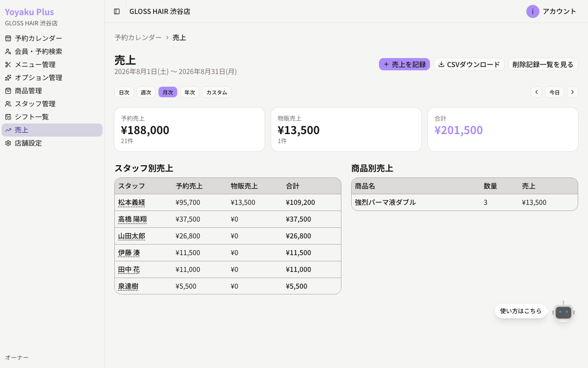Open the メニュー管理 sidebar item

(52, 65)
